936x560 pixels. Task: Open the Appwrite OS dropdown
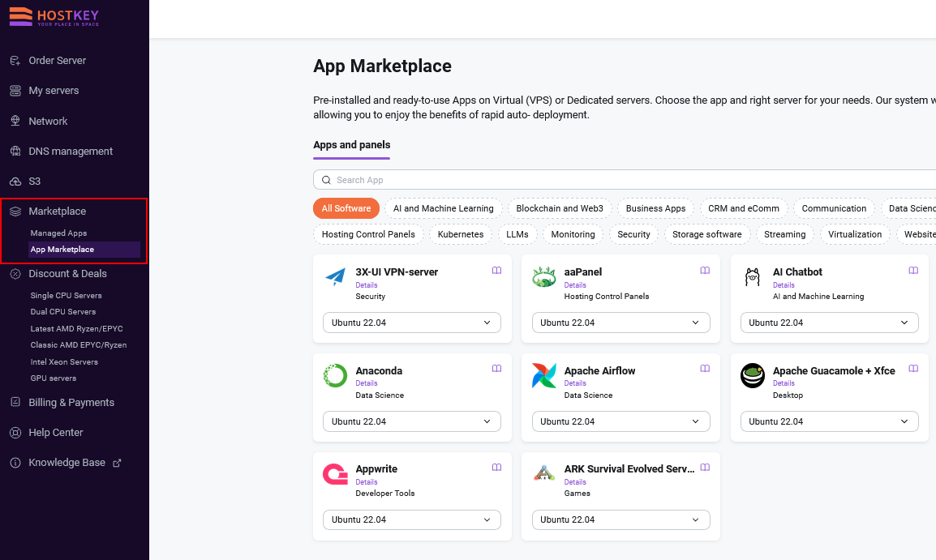412,520
